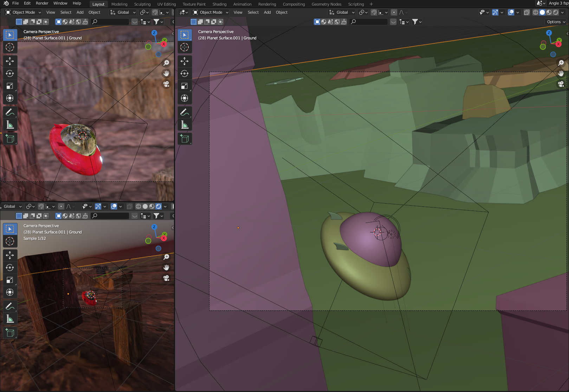Click the pan hand icon in the top-left viewport
Image resolution: width=569 pixels, height=392 pixels.
[x=166, y=73]
